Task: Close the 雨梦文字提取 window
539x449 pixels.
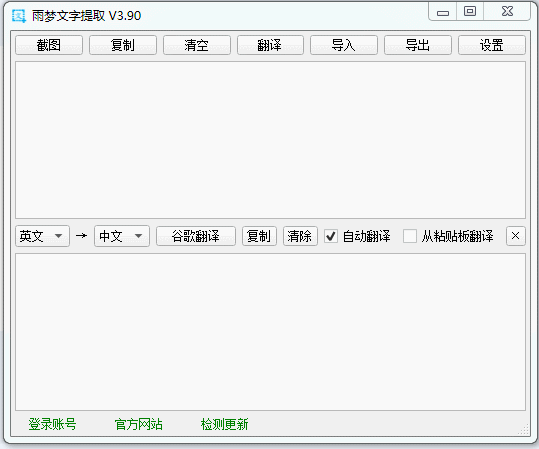Action: (x=507, y=12)
